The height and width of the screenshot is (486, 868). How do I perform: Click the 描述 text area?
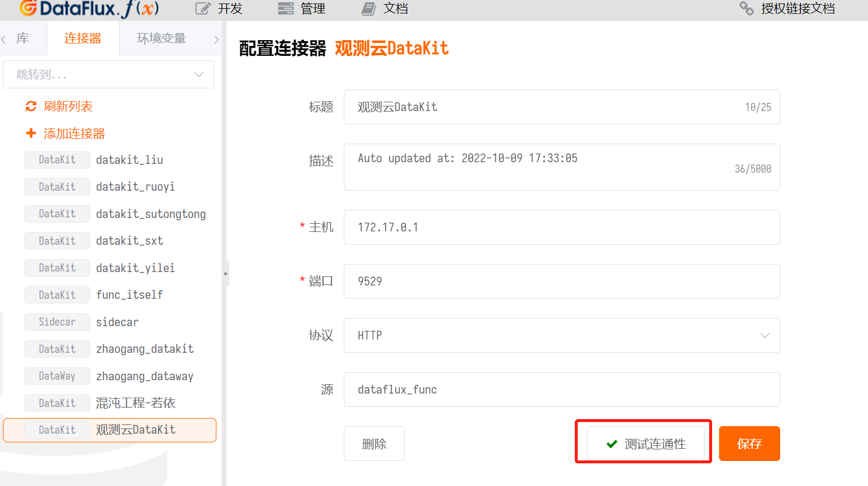562,167
